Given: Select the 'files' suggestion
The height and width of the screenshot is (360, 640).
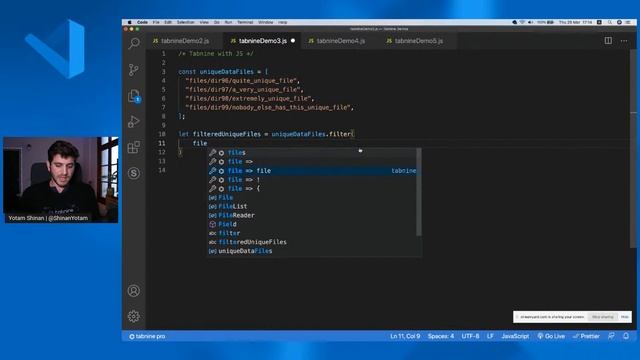Looking at the screenshot, I should pos(313,153).
